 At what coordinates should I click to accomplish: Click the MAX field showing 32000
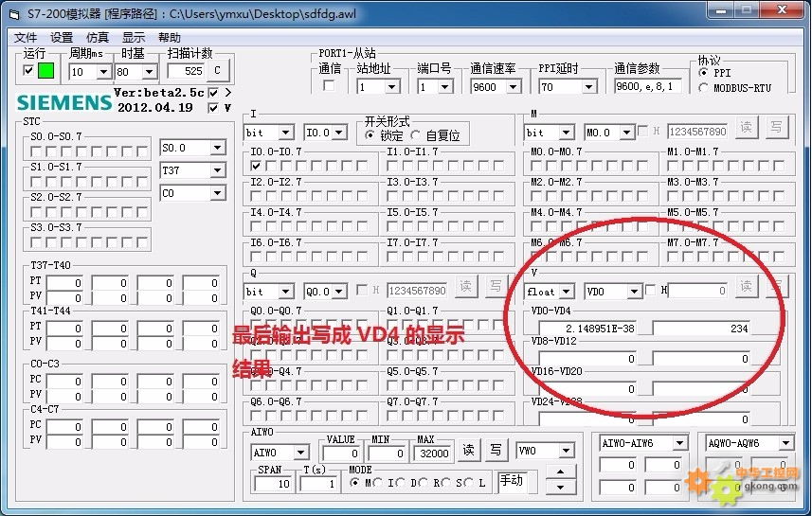[433, 454]
